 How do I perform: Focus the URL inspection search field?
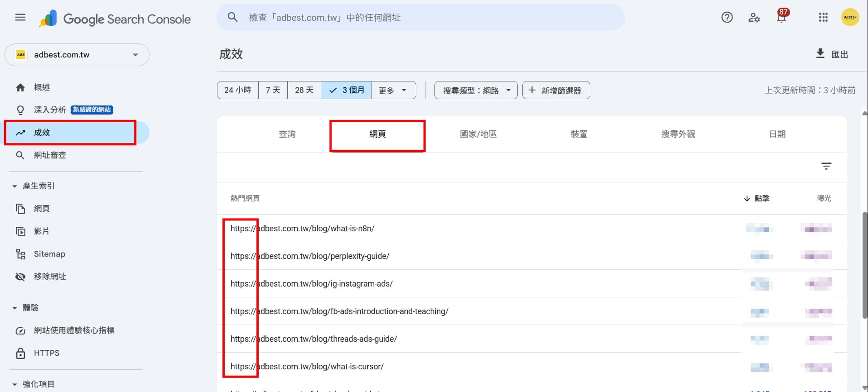click(420, 18)
